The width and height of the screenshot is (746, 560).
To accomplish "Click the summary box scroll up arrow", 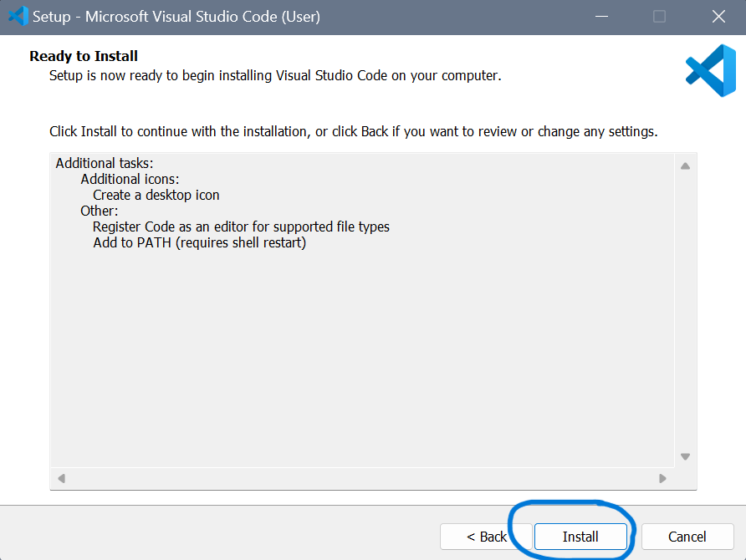I will (x=685, y=165).
